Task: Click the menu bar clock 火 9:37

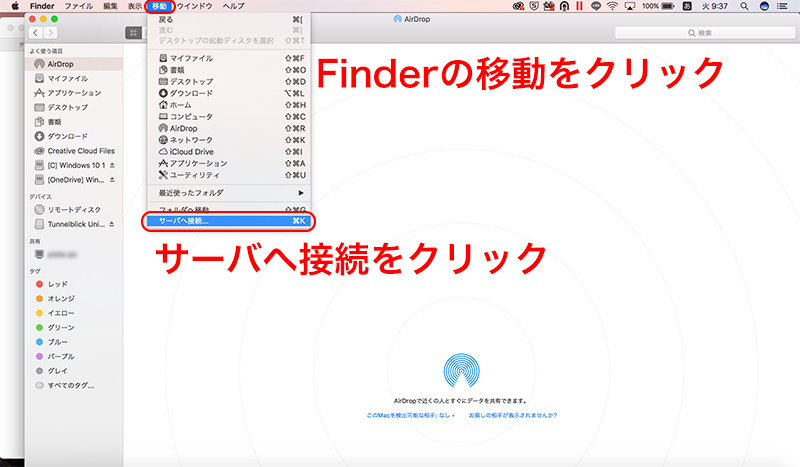Action: point(715,6)
